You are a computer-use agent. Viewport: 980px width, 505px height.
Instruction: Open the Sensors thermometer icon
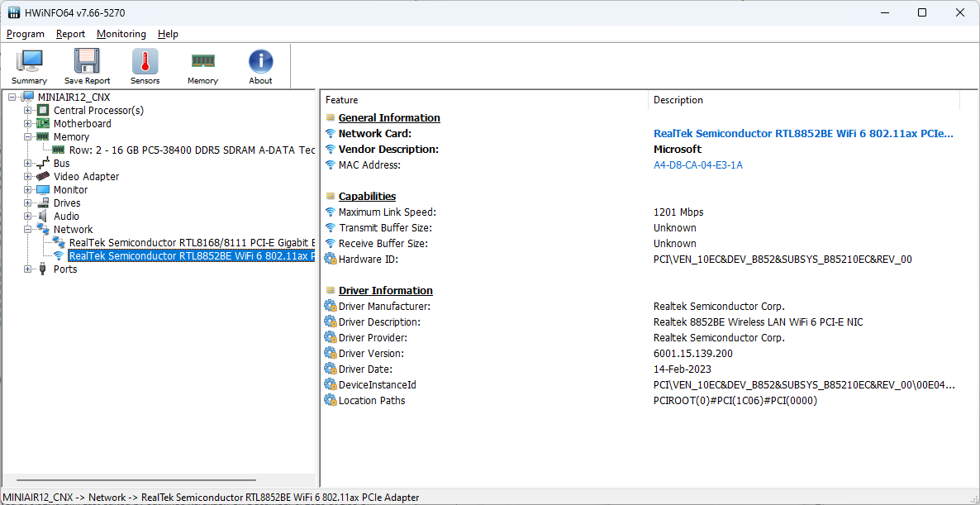tap(145, 61)
